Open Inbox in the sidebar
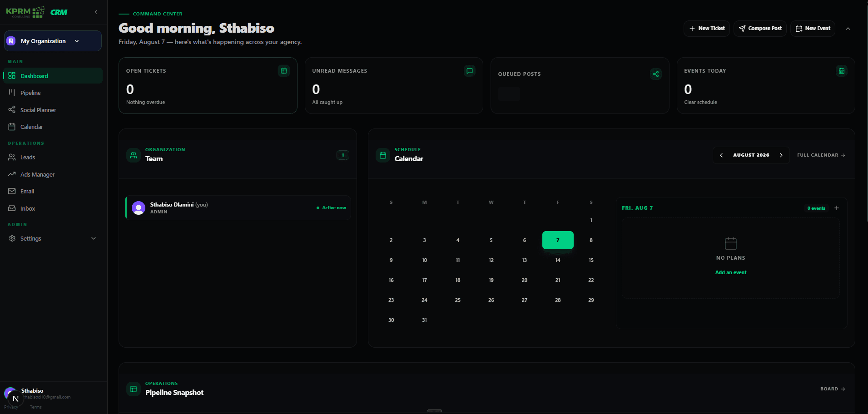Screen dimensions: 868x414 point(53,208)
